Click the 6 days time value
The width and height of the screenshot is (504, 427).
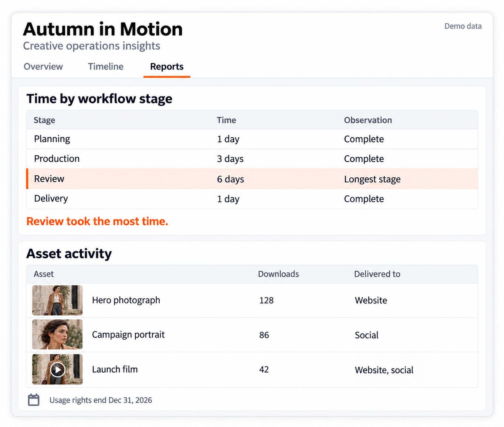click(230, 179)
